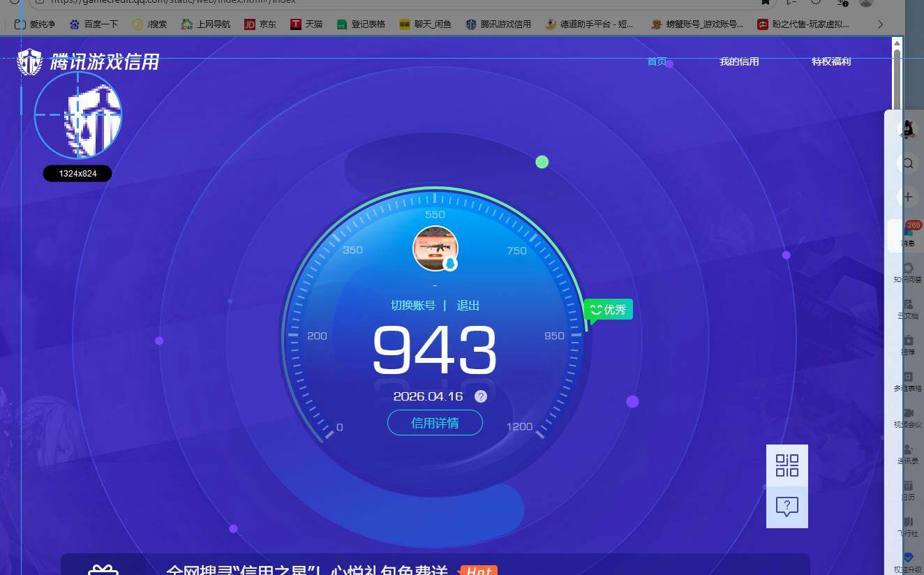Click 退出 to log out
Image resolution: width=924 pixels, height=575 pixels.
467,305
